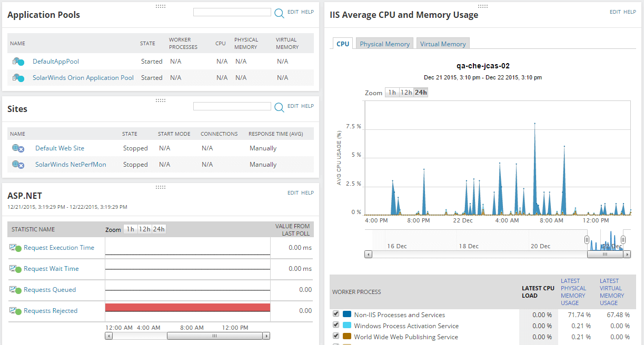Click the Requests Rejected statistic icon
644x345 pixels.
coord(14,311)
